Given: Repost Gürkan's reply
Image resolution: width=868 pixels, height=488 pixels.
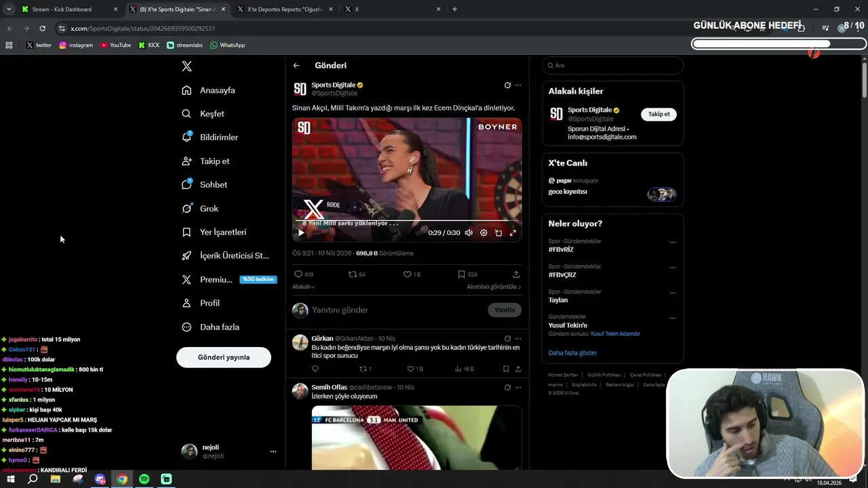Looking at the screenshot, I should (x=365, y=369).
